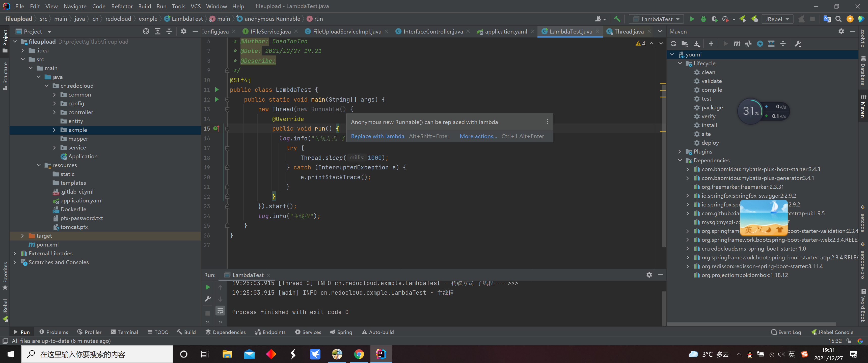Toggle soft-wrap in Run console
The image size is (868, 363).
(x=220, y=311)
